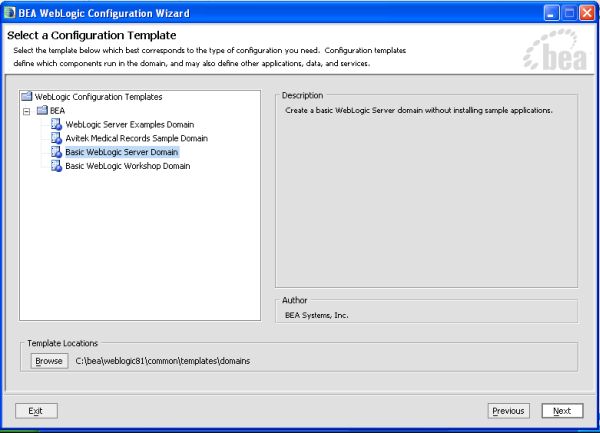Click the WebLogic Configuration Templates root folder icon
Screen dimensions: 600x433
point(26,96)
